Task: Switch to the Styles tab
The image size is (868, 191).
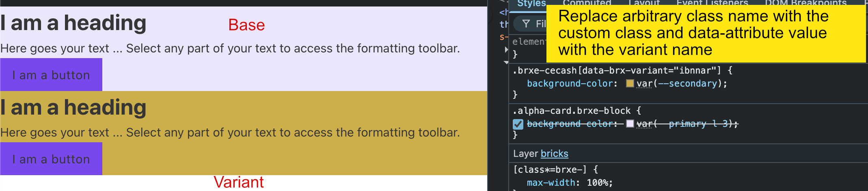Action: click(531, 4)
